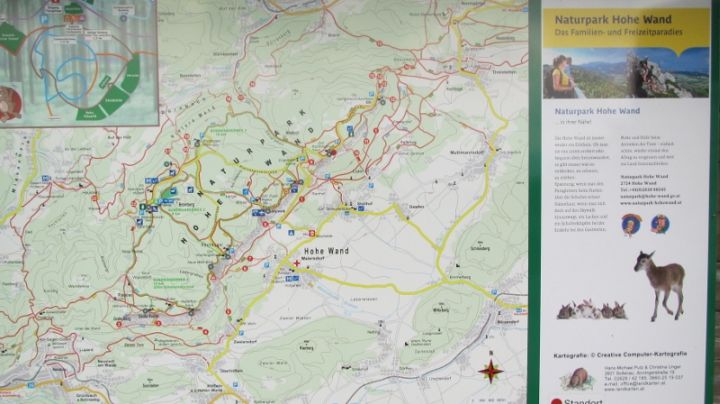Click the compass rose on the map

(491, 371)
